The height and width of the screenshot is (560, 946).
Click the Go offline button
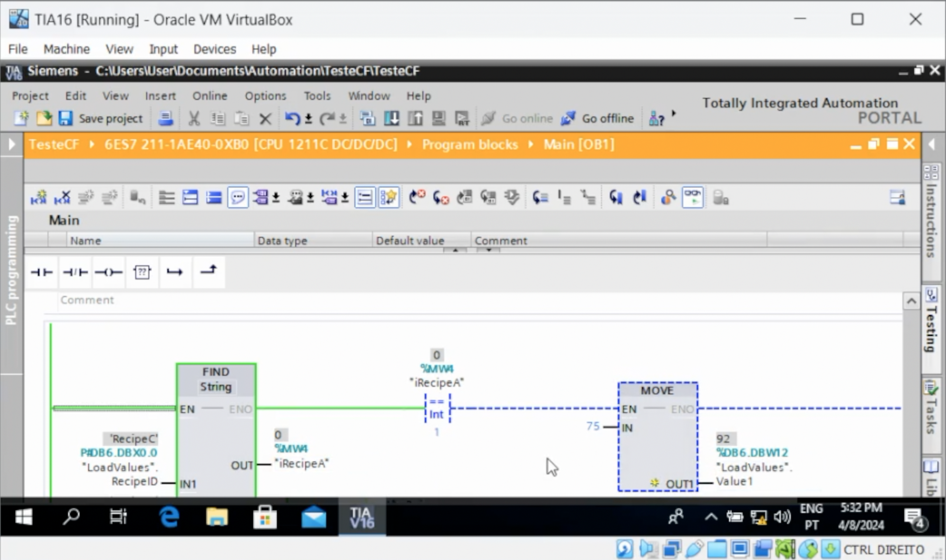click(598, 119)
